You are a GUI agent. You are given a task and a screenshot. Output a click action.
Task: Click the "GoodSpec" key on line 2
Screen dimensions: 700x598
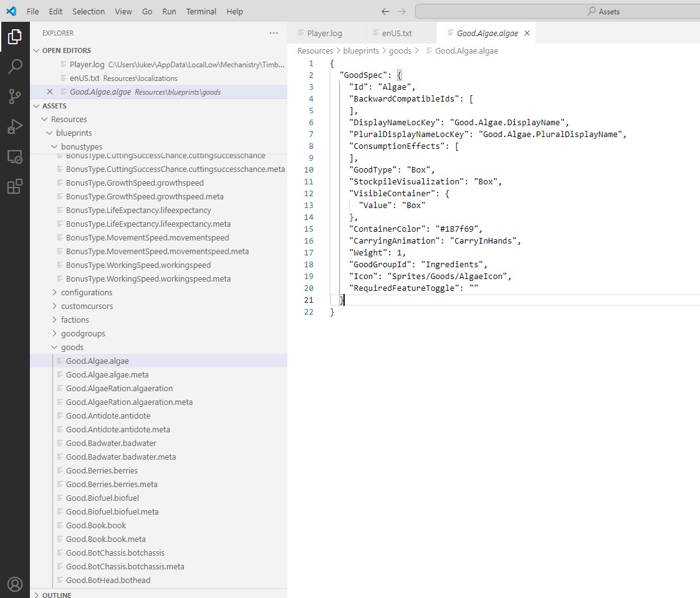point(363,75)
